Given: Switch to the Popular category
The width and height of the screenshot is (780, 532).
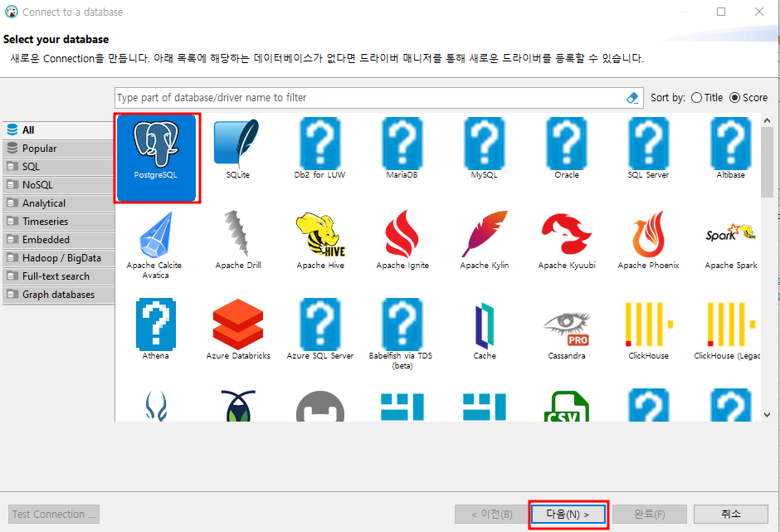Looking at the screenshot, I should tap(58, 149).
